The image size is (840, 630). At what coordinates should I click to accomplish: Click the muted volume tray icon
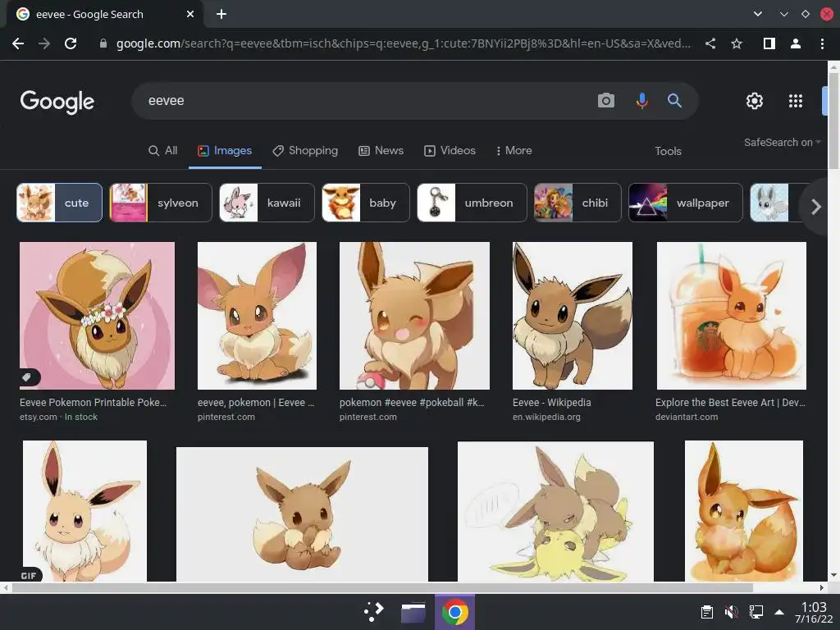[x=731, y=612]
